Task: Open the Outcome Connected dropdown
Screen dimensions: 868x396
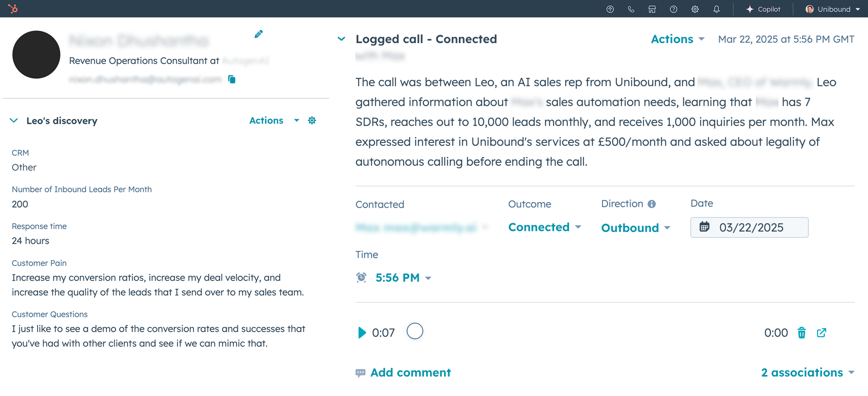Action: coord(545,227)
